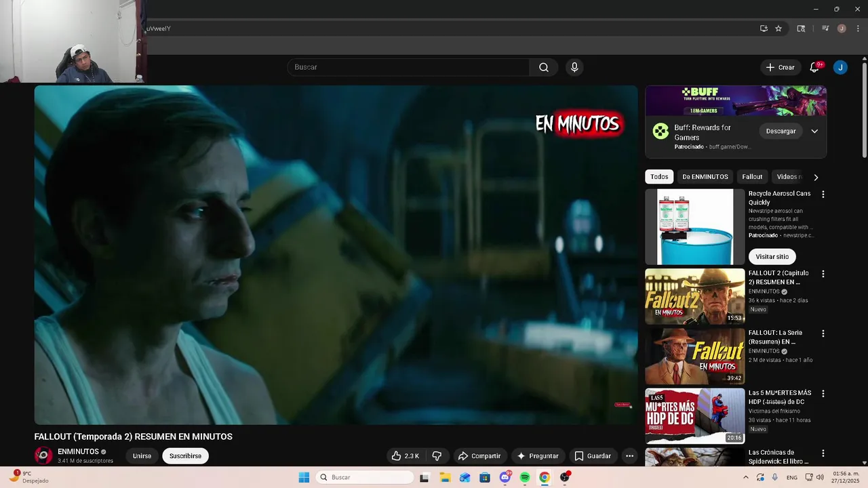Click the Unirse button
868x488 pixels.
(x=142, y=456)
